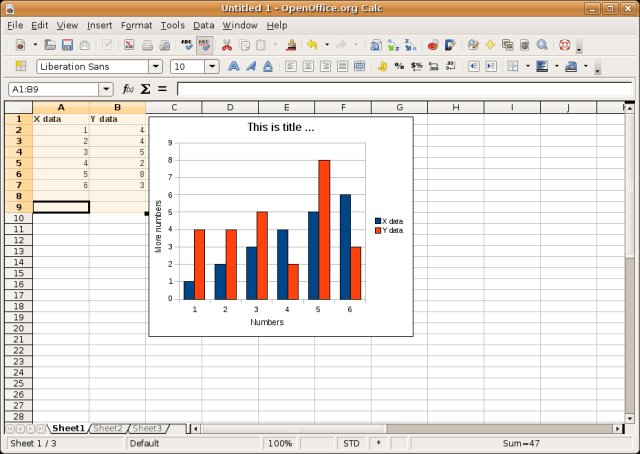Open Data Sources icon
Image resolution: width=640 pixels, height=454 pixels.
[524, 45]
